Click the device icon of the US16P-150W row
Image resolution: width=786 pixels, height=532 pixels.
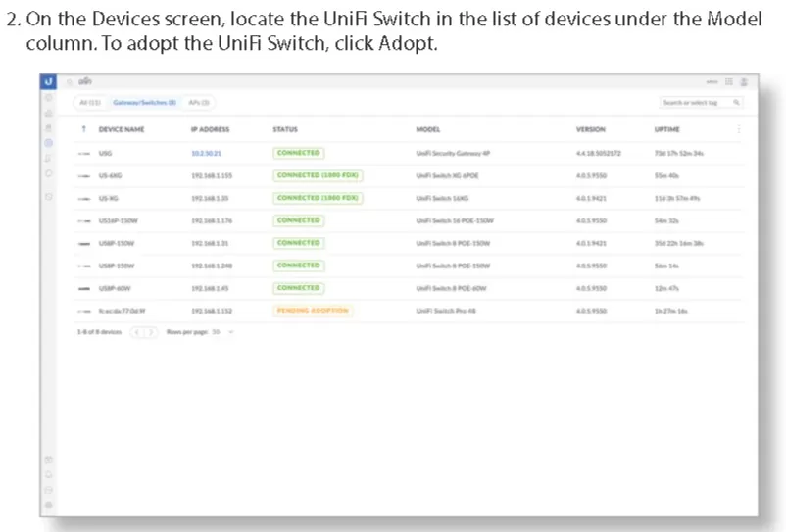coord(84,220)
